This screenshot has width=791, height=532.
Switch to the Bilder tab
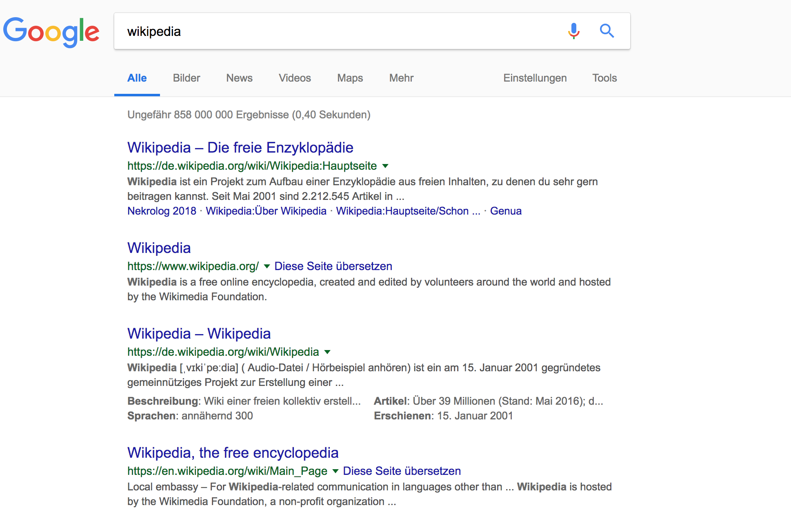click(x=186, y=78)
